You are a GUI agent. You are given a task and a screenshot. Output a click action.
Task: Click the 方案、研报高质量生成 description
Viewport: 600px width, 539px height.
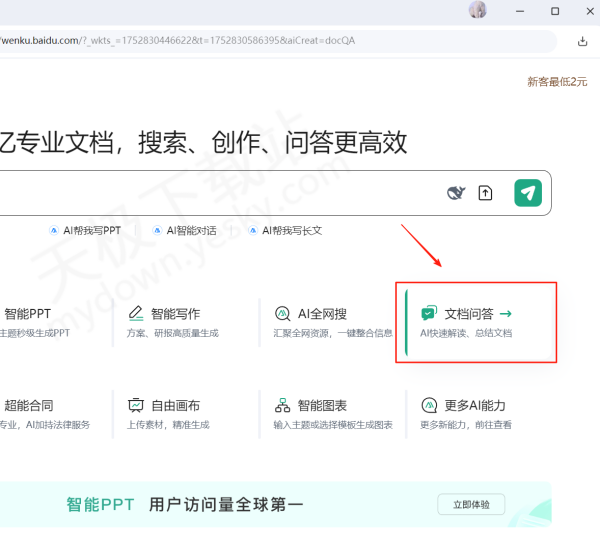click(173, 333)
